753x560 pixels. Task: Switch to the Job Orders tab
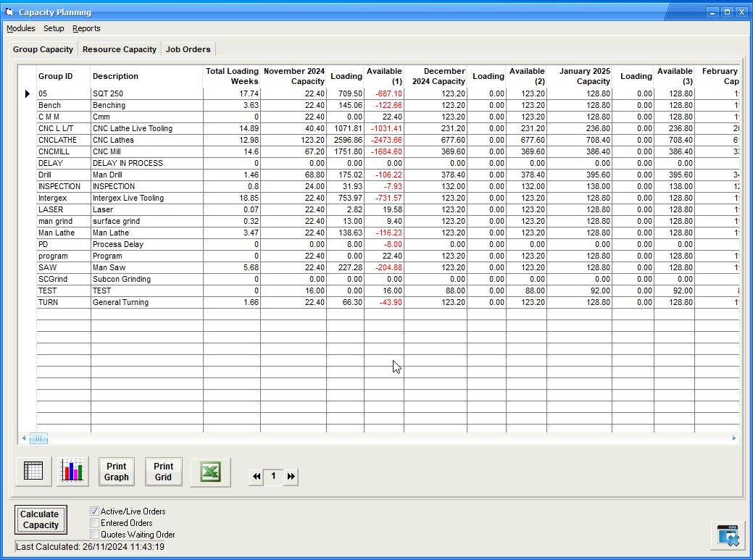tap(188, 49)
